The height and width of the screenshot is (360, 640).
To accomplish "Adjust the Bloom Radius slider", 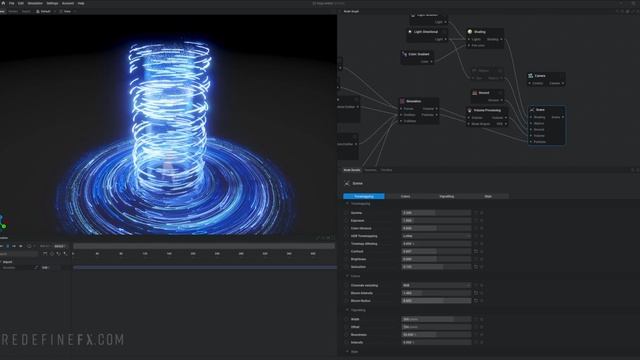I will [436, 301].
